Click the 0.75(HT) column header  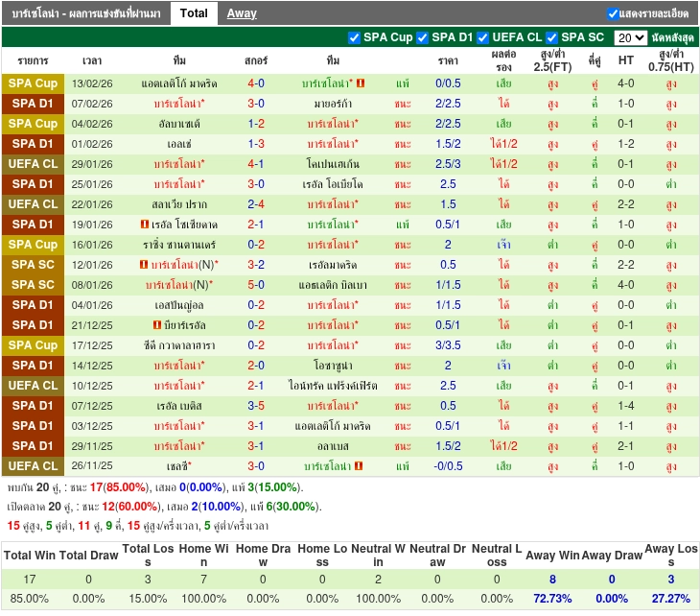click(x=671, y=60)
